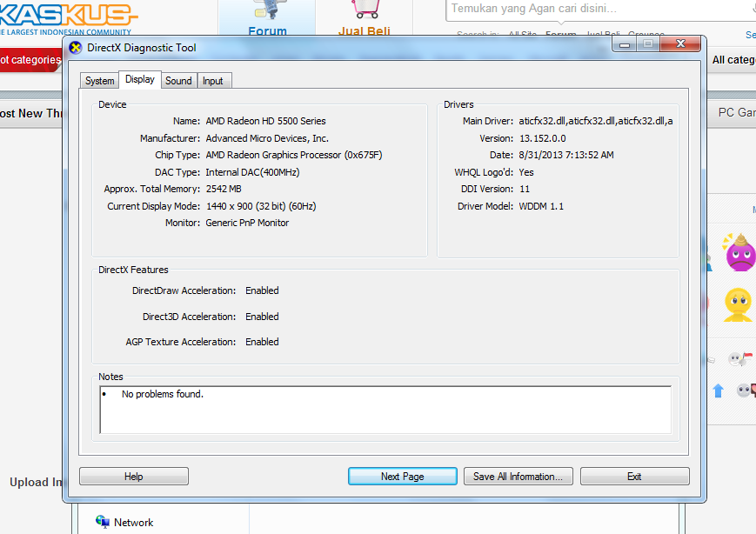Viewport: 756px width, 534px height.
Task: Select the yellow face emoticon
Action: 738,305
